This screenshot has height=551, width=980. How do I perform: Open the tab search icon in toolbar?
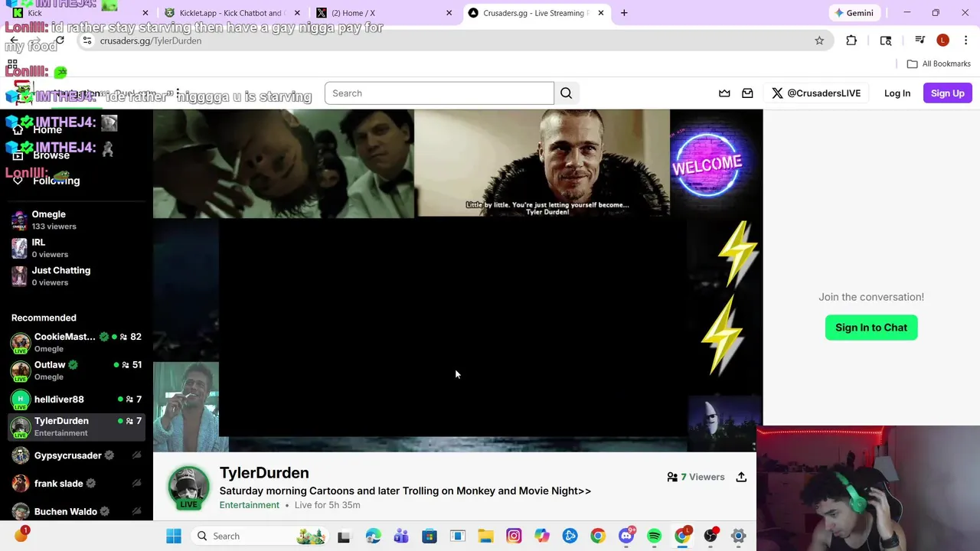(886, 41)
